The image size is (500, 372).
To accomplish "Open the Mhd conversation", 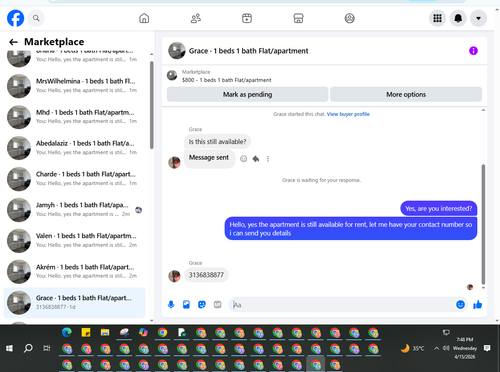I will pos(74,117).
